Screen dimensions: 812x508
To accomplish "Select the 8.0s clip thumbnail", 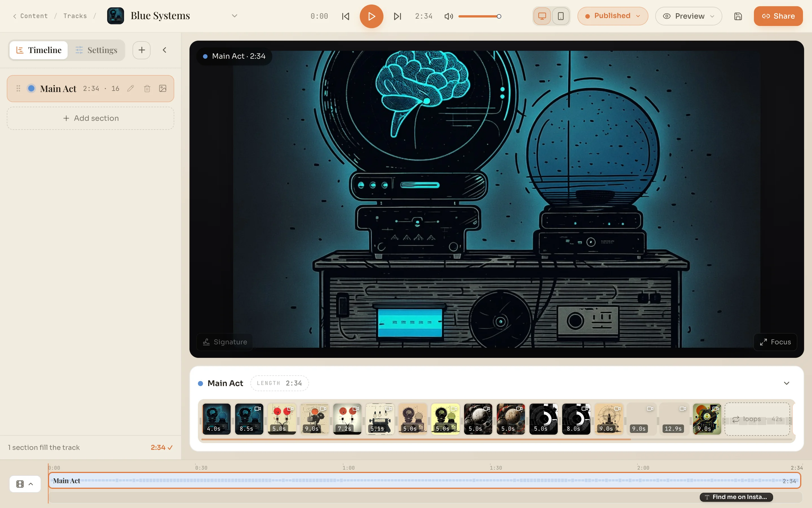I will tap(576, 419).
